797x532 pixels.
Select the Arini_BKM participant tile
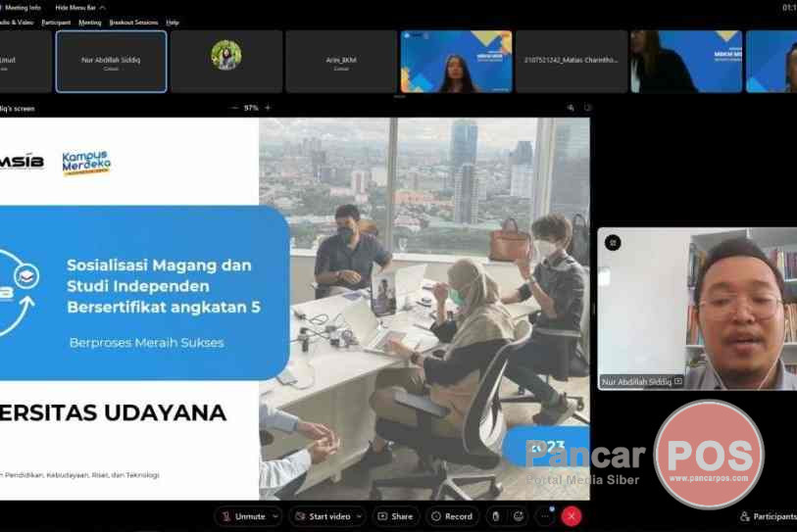coord(341,61)
